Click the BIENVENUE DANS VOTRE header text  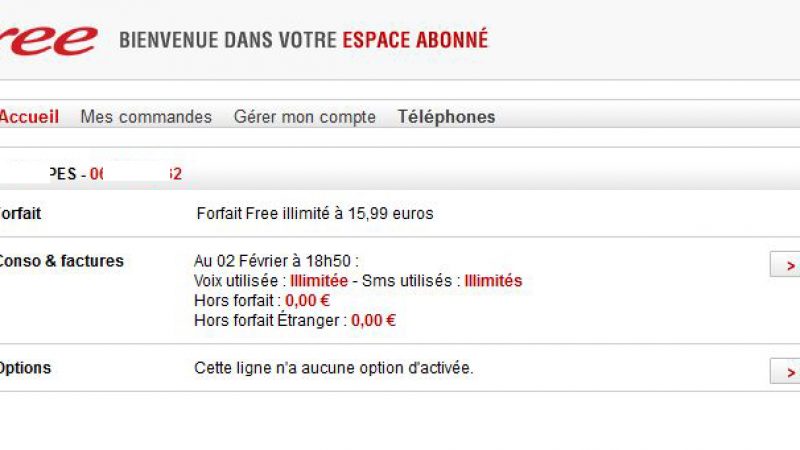click(227, 41)
